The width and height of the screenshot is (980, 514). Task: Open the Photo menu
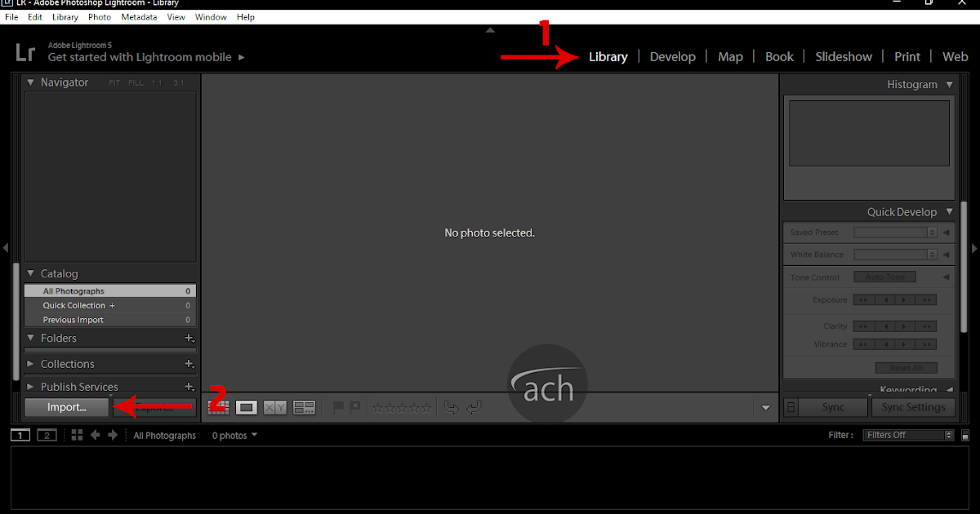100,16
